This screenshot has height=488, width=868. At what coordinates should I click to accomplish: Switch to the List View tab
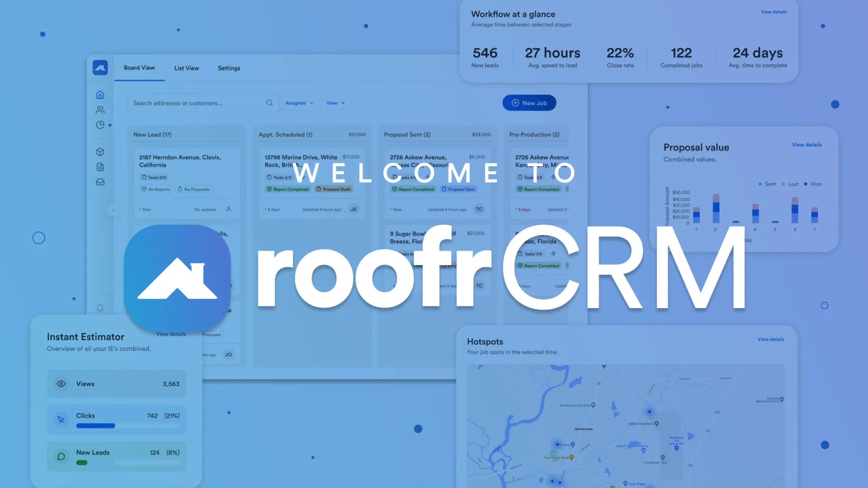click(x=186, y=68)
